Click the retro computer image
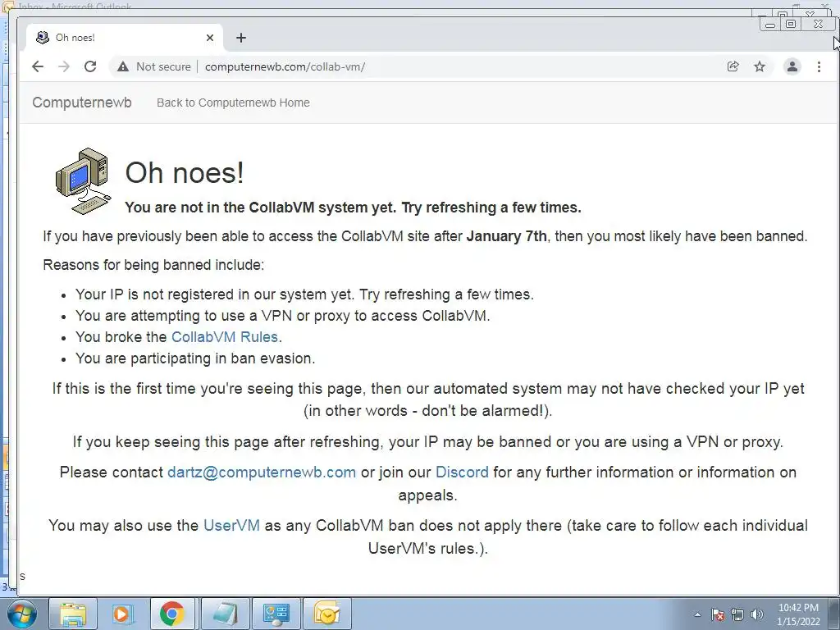The height and width of the screenshot is (630, 840). tap(83, 181)
